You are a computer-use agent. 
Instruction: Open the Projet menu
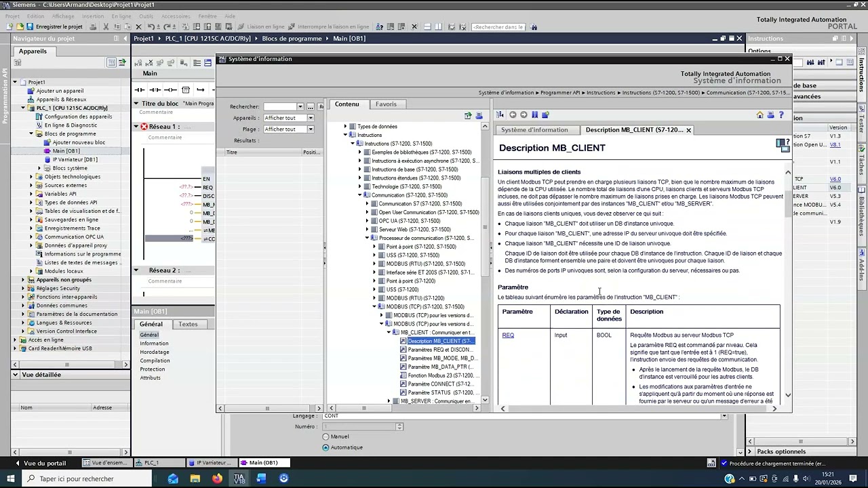[12, 16]
